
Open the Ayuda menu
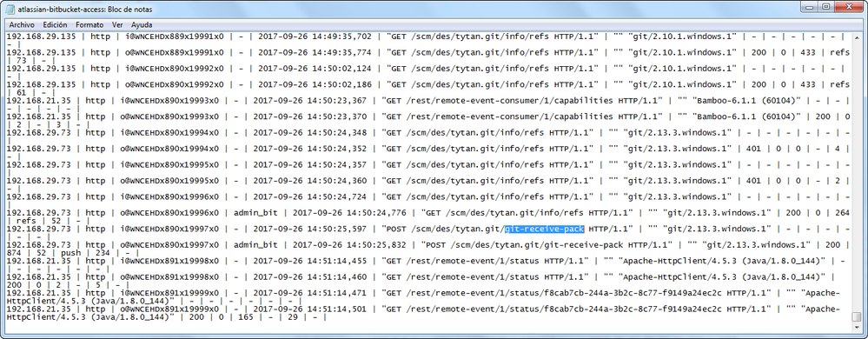[x=142, y=25]
